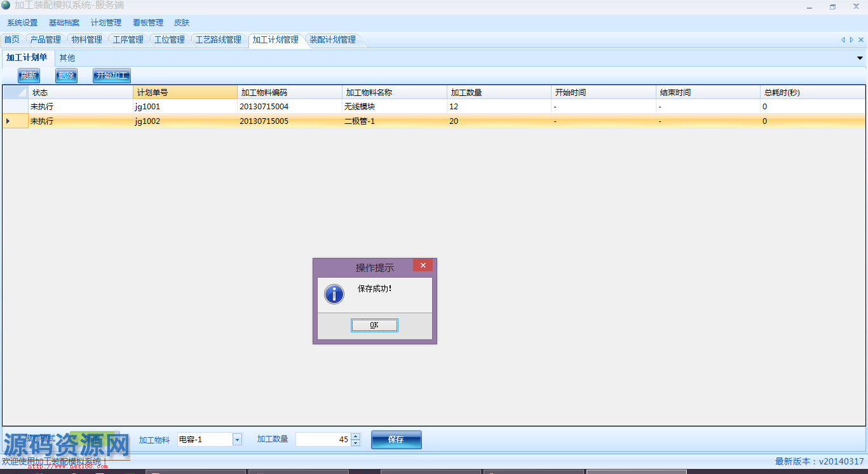Click quantity cell 12 in jg1001 row
Viewport: 868px width, 474px height.
click(499, 107)
